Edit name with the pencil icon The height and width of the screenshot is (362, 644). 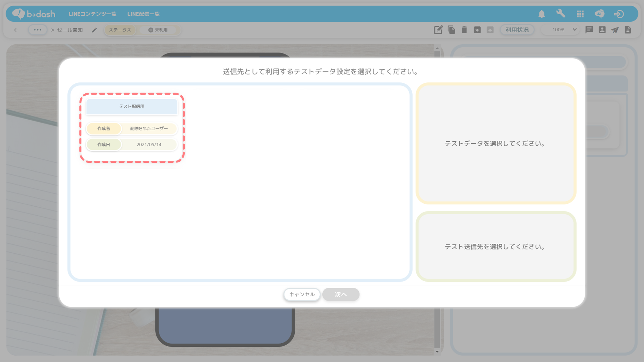[94, 30]
